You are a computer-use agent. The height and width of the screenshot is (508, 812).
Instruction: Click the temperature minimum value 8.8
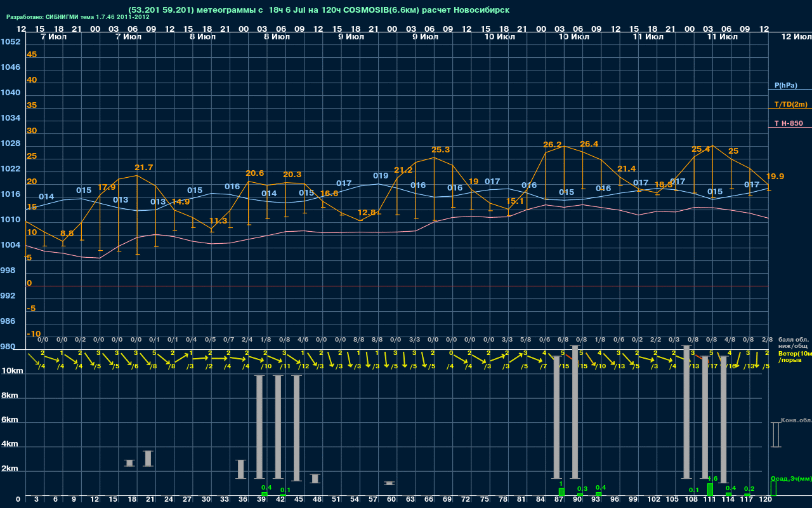point(67,234)
